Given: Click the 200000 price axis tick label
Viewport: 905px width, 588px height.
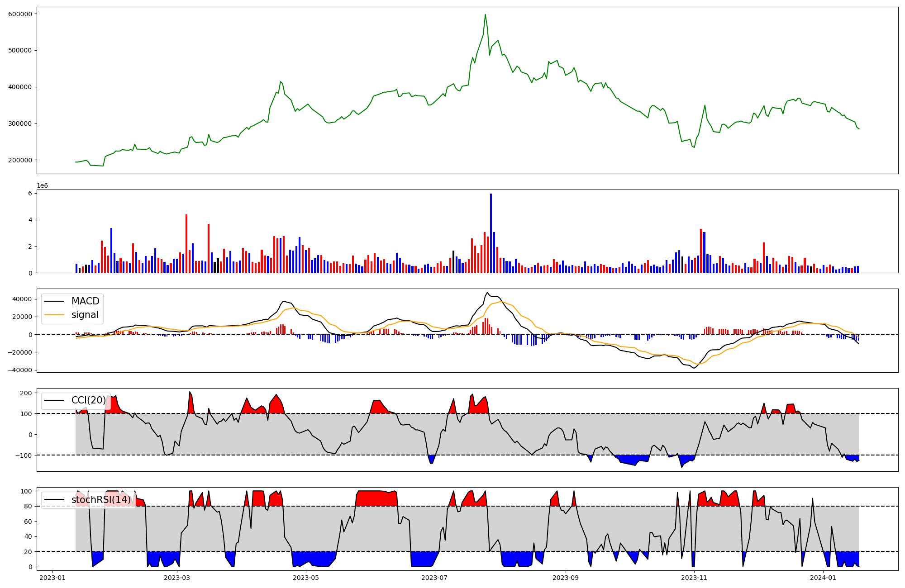Looking at the screenshot, I should coord(20,160).
